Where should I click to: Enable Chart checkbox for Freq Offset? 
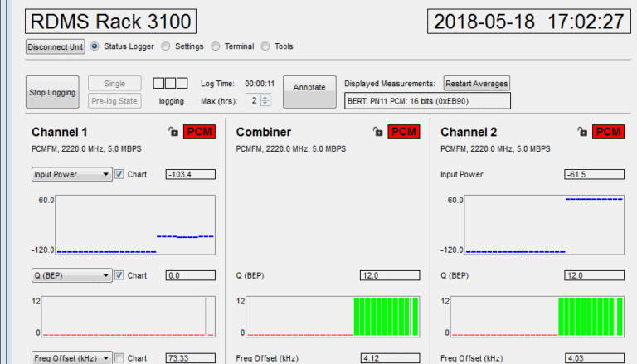[119, 358]
